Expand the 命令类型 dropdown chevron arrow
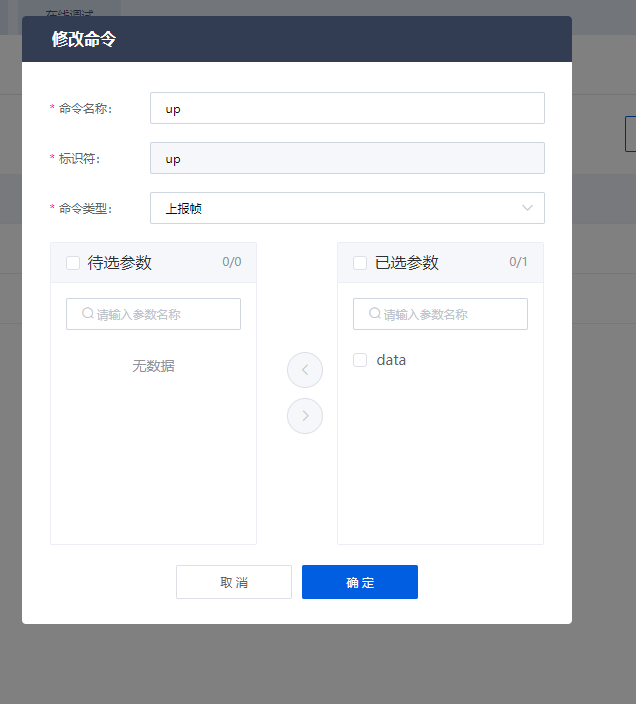636x704 pixels. pos(527,208)
